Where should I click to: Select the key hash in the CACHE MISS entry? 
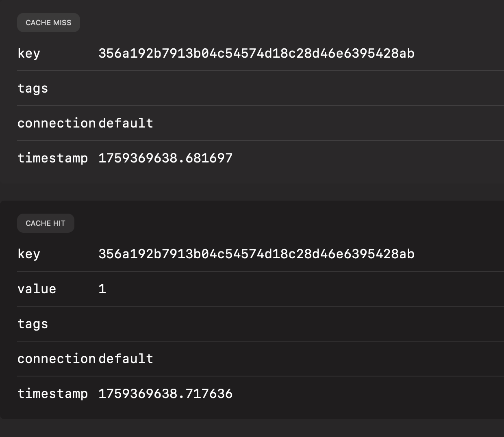[x=256, y=53]
